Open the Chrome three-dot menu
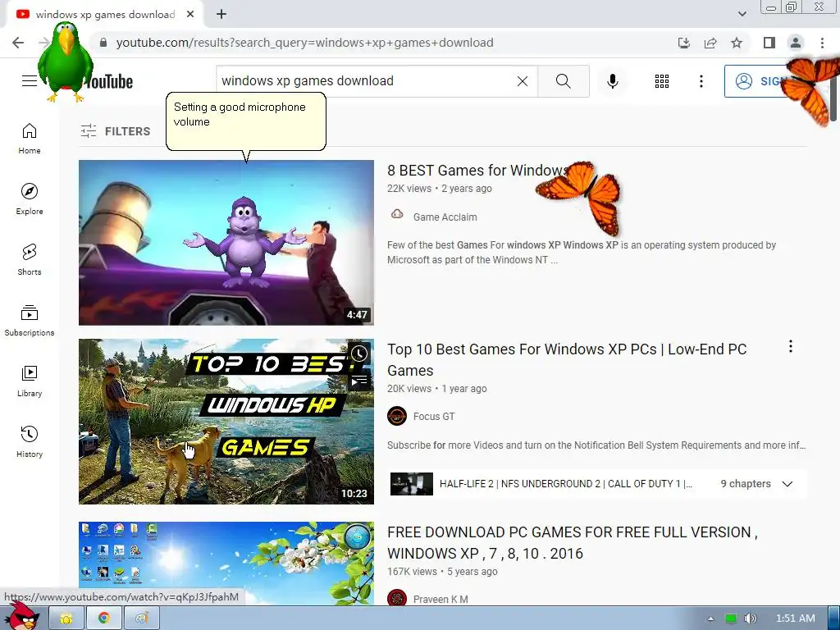 point(822,43)
